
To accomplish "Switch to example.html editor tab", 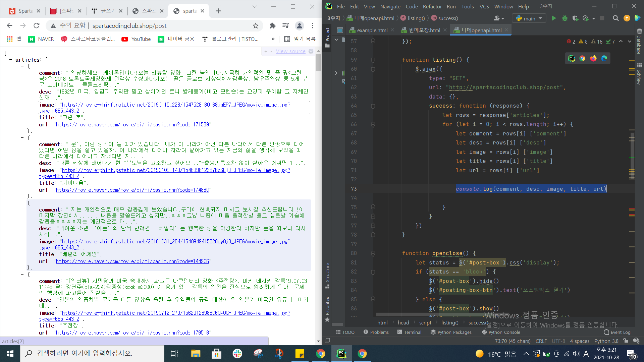I will (x=372, y=30).
